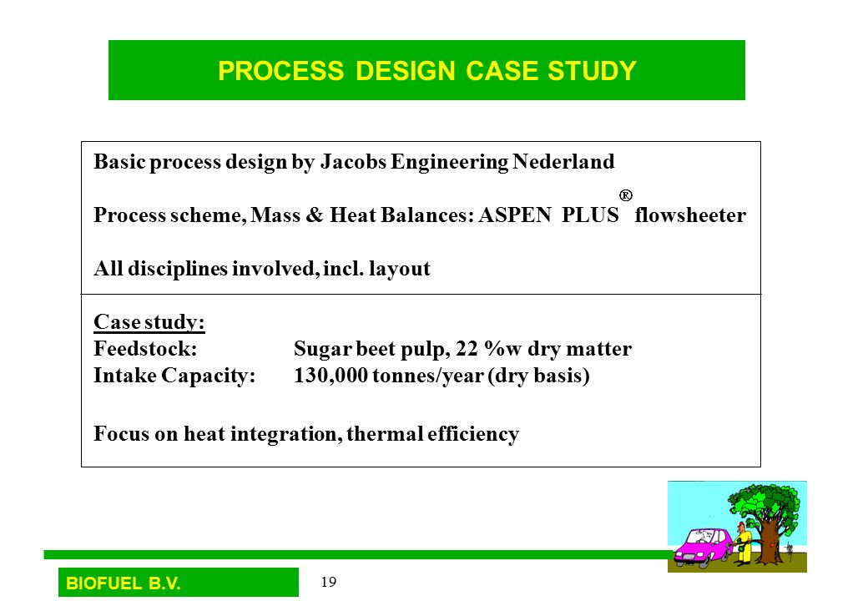The height and width of the screenshot is (601, 868).
Task: Select the Sugar beet pulp value text
Action: pos(462,349)
